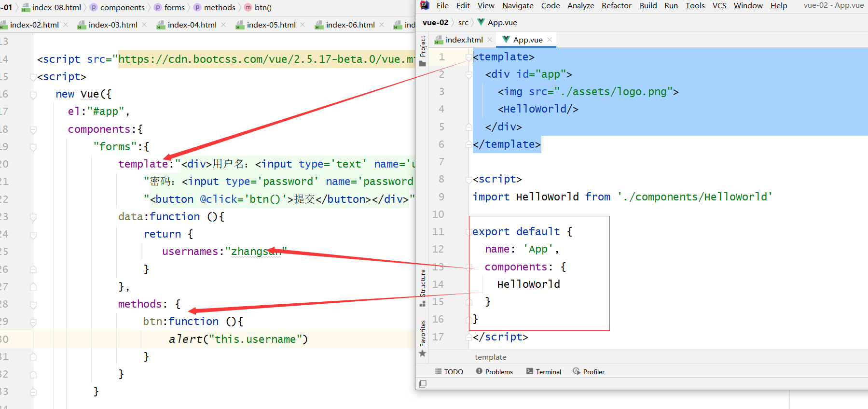Screen dimensions: 868x409
Task: Close the index.html editor tab
Action: [x=490, y=40]
